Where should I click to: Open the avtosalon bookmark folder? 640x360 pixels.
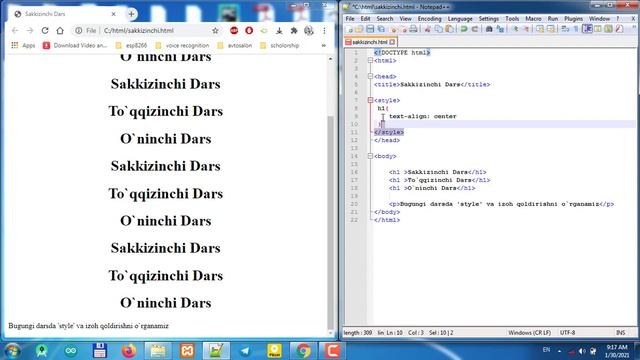[235, 45]
